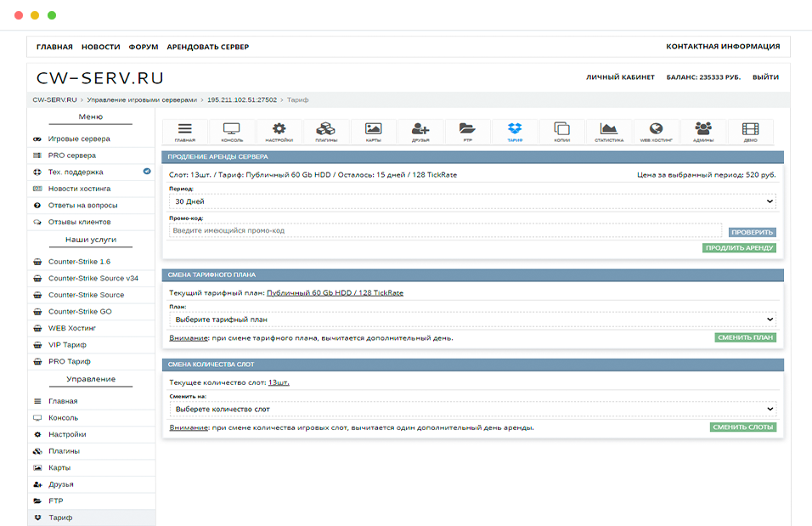The height and width of the screenshot is (526, 812).
Task: Select the Карты image icon in the toolbar
Action: (x=373, y=131)
